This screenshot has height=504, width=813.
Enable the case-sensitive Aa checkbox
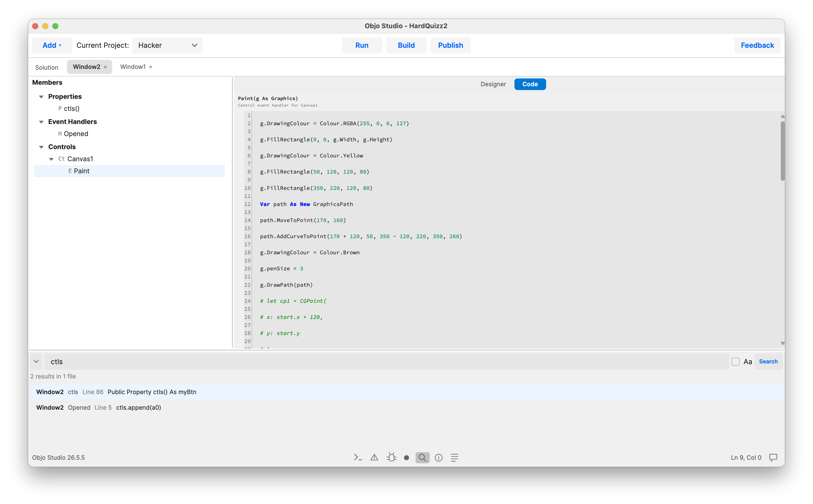pyautogui.click(x=735, y=362)
